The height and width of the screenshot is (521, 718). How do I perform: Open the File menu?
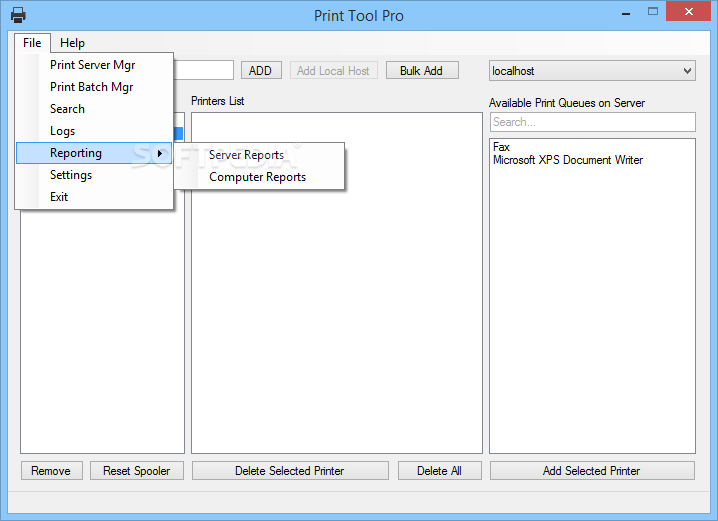[32, 43]
